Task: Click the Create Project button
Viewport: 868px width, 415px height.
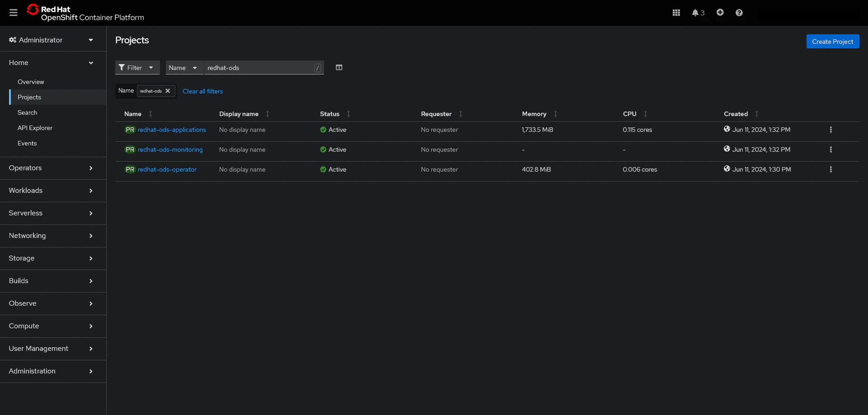Action: point(833,42)
